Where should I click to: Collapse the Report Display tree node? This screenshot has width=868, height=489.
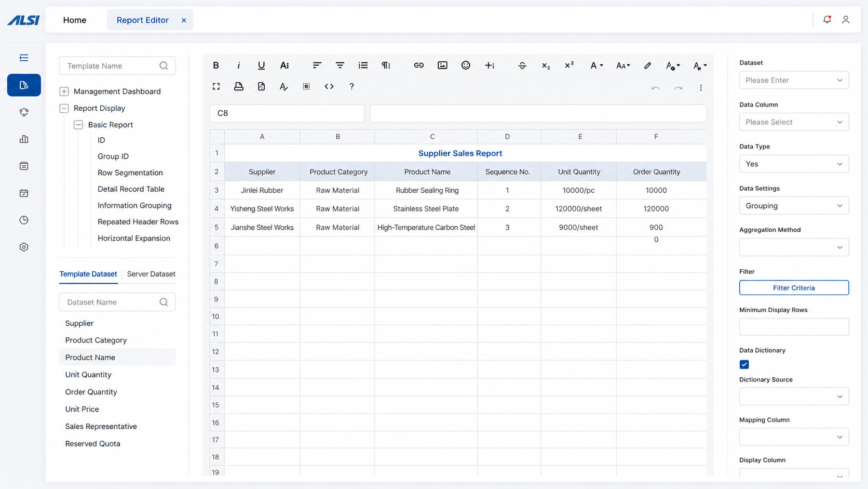pyautogui.click(x=64, y=108)
